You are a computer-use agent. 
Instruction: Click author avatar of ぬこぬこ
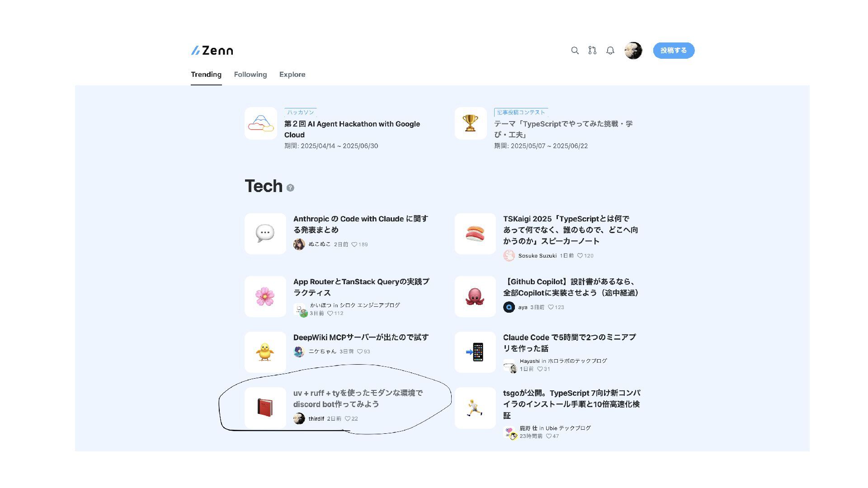pyautogui.click(x=299, y=244)
